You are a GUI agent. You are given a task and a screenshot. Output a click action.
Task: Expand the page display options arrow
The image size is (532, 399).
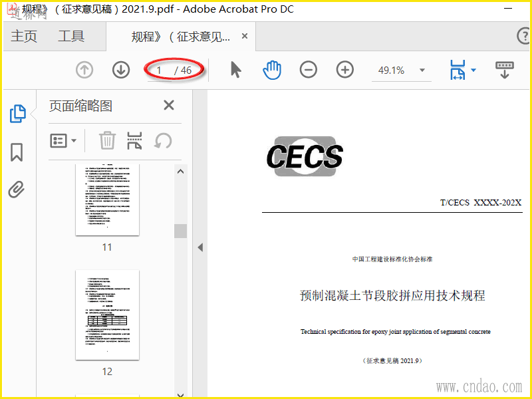point(473,70)
